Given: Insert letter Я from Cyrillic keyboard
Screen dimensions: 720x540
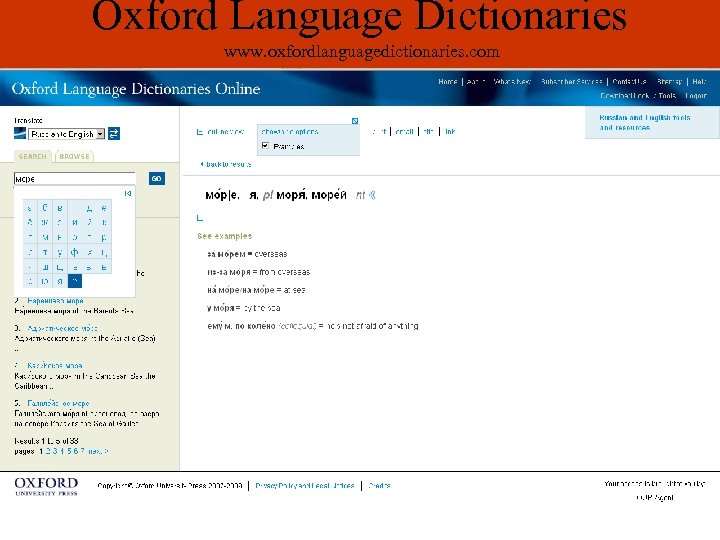Looking at the screenshot, I should point(60,281).
